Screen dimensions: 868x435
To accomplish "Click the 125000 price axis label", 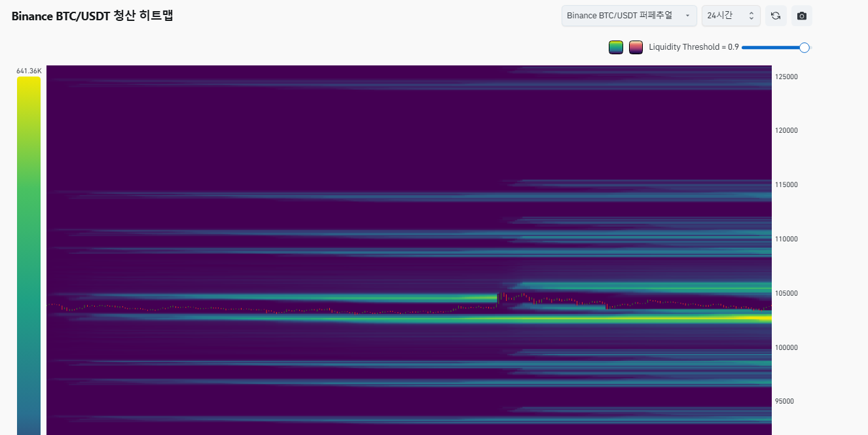I will point(786,77).
